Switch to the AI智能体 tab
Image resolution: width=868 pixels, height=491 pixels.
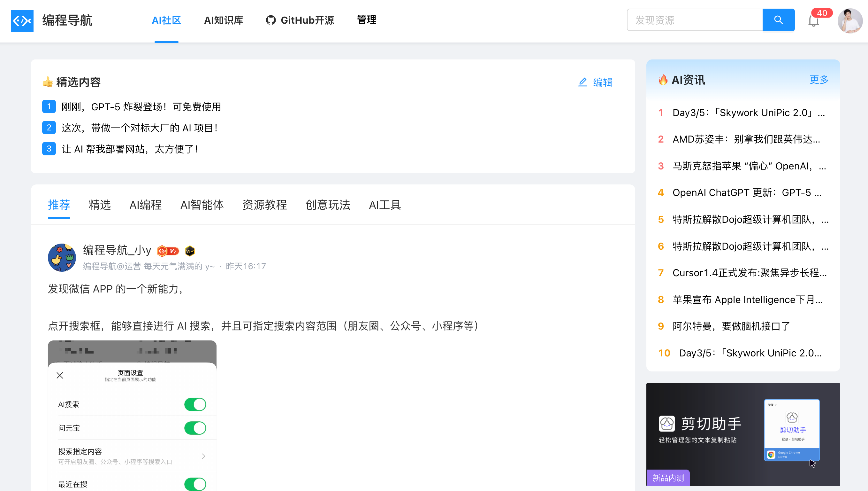(x=202, y=205)
